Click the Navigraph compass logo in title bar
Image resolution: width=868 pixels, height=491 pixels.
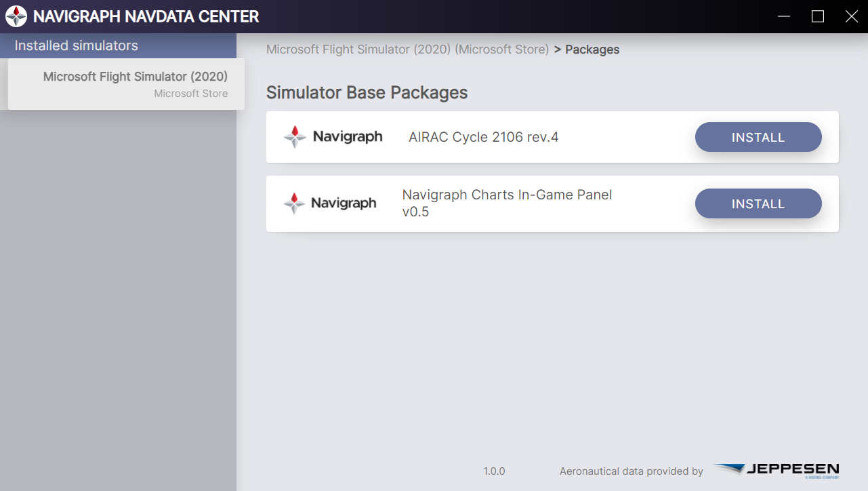coord(16,16)
